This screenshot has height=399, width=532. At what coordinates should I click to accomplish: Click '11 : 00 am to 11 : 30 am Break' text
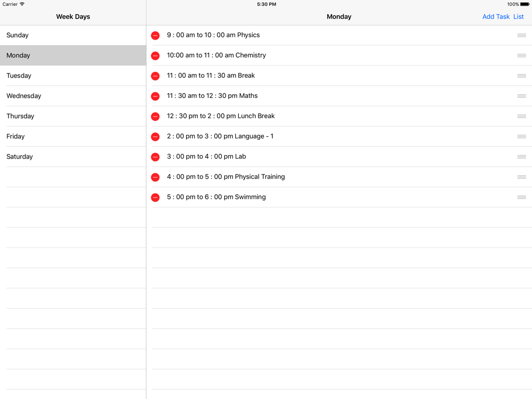pyautogui.click(x=211, y=76)
